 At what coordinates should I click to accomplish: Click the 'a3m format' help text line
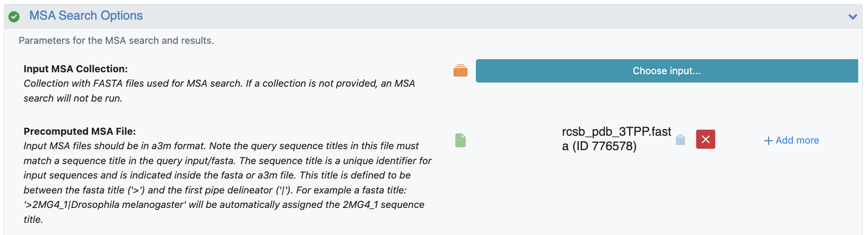(x=221, y=146)
